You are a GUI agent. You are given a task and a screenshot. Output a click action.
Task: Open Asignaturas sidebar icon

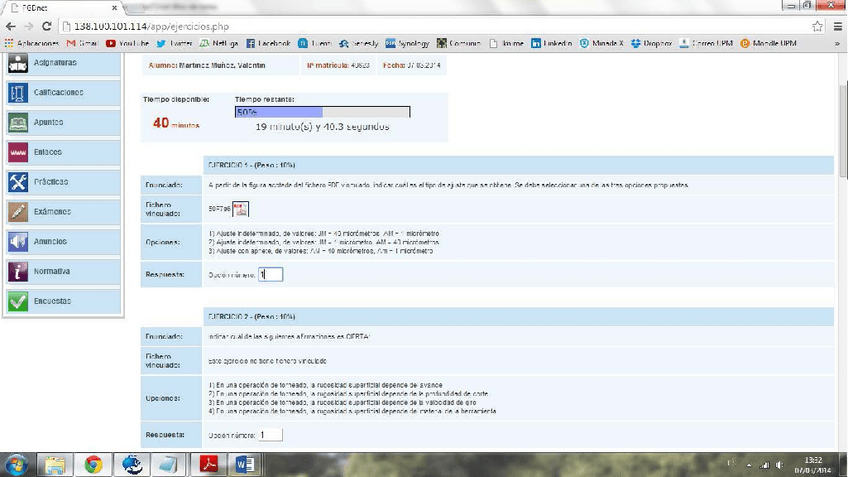tap(18, 63)
